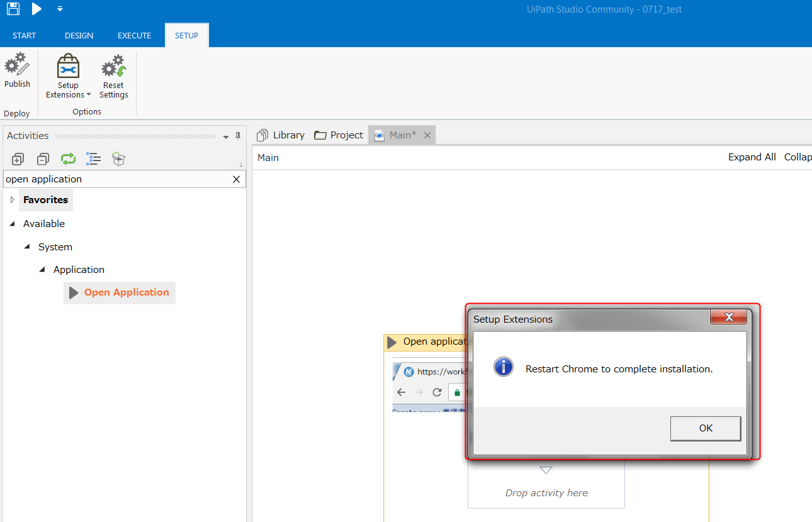The height and width of the screenshot is (522, 812).
Task: Switch to the START tab
Action: (25, 35)
